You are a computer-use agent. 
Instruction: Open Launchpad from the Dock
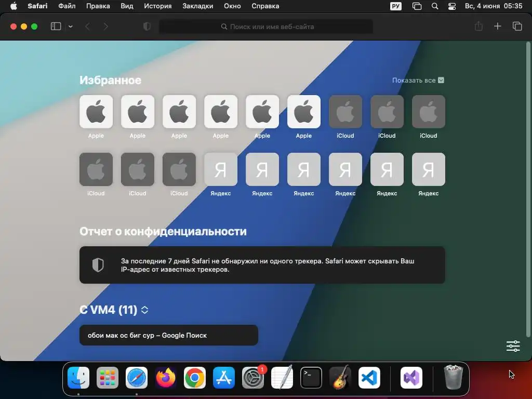tap(108, 378)
